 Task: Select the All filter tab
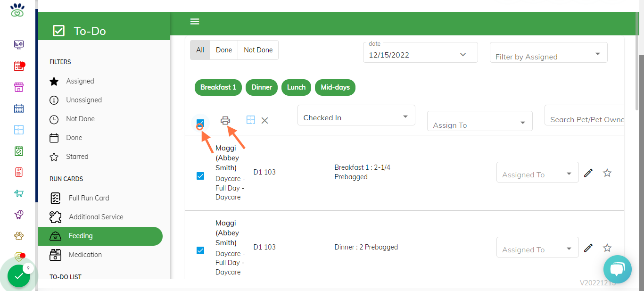point(200,50)
